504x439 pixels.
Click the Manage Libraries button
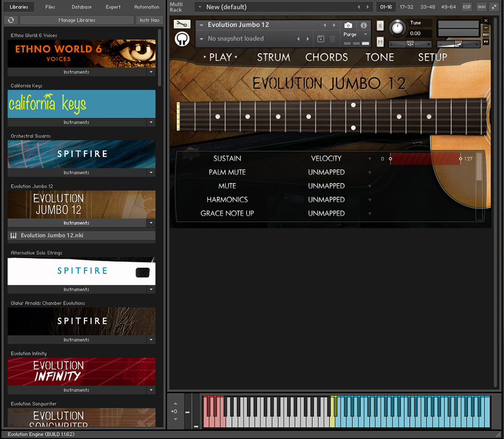pyautogui.click(x=77, y=20)
